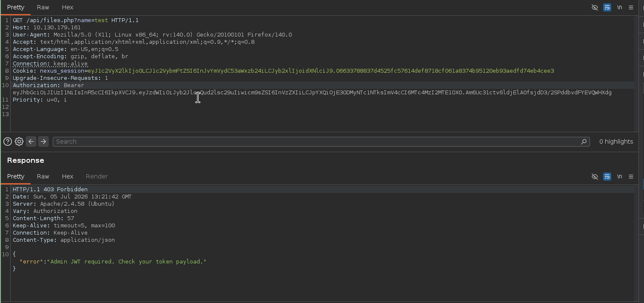Click the response Connection: Keep-Alive header
The height and width of the screenshot is (303, 644).
(x=50, y=233)
